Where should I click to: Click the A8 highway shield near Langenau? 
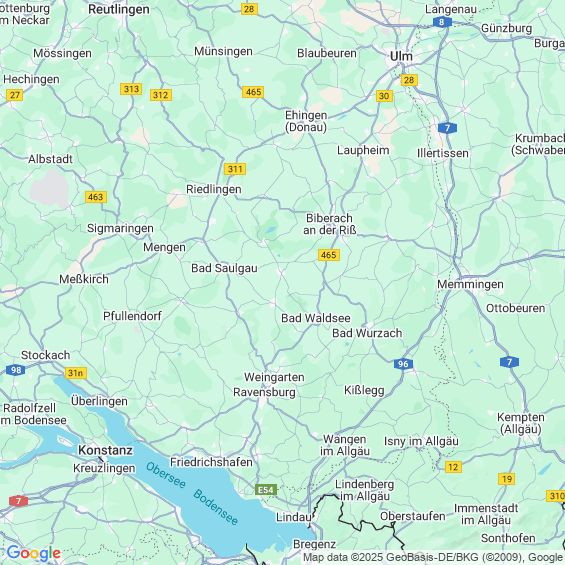[x=441, y=22]
